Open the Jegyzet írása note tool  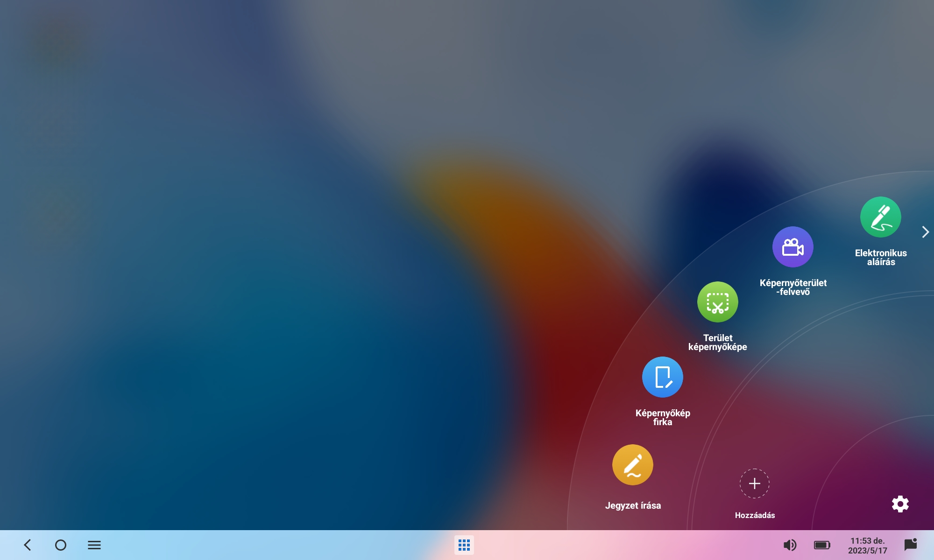click(632, 465)
